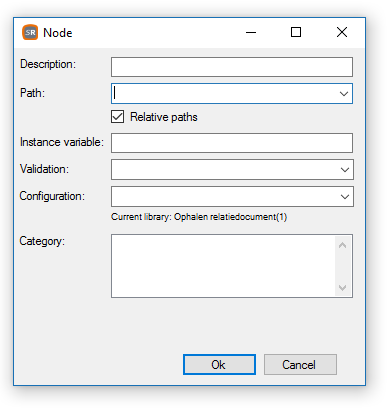Close the Node dialog with X
The height and width of the screenshot is (409, 387).
[342, 32]
